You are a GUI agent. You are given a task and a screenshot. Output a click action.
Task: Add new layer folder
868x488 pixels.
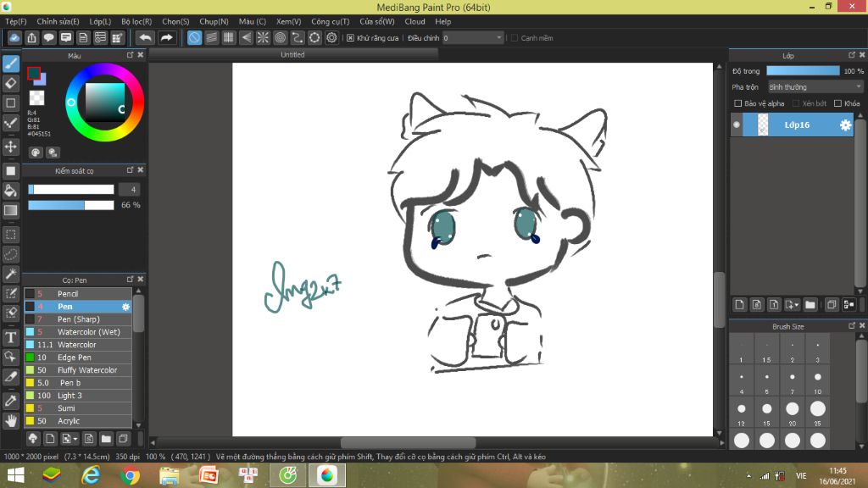pyautogui.click(x=810, y=304)
